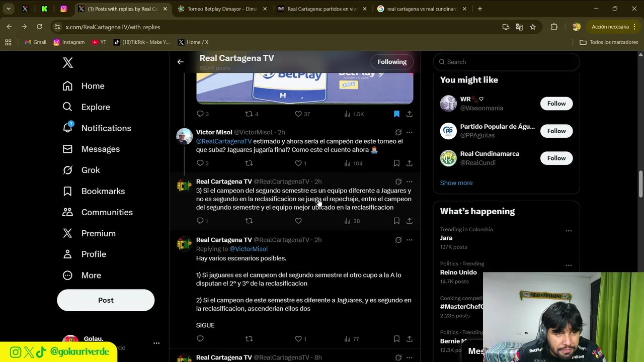
Task: Open Grok from the sidebar
Action: 81,170
